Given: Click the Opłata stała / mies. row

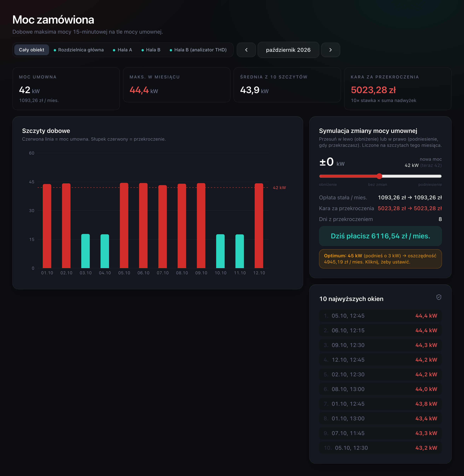Looking at the screenshot, I should pyautogui.click(x=380, y=197).
